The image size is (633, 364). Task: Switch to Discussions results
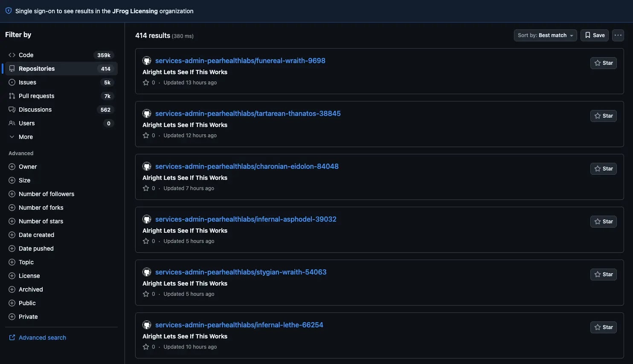point(61,110)
